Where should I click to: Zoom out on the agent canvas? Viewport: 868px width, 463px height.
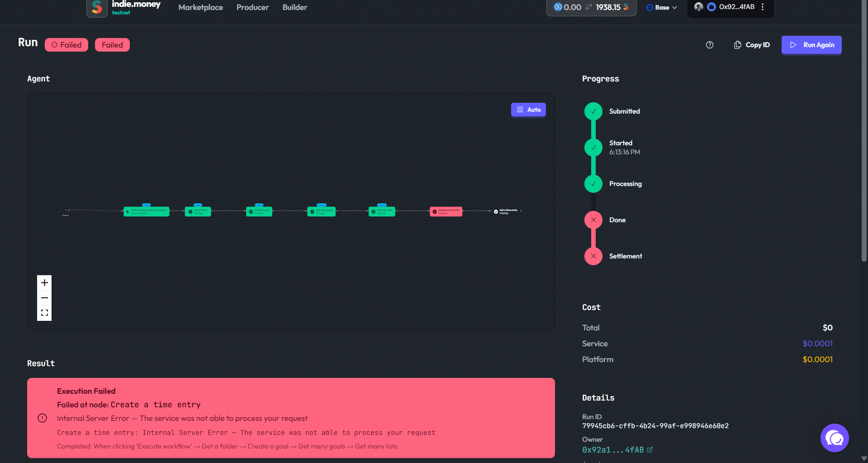click(44, 298)
